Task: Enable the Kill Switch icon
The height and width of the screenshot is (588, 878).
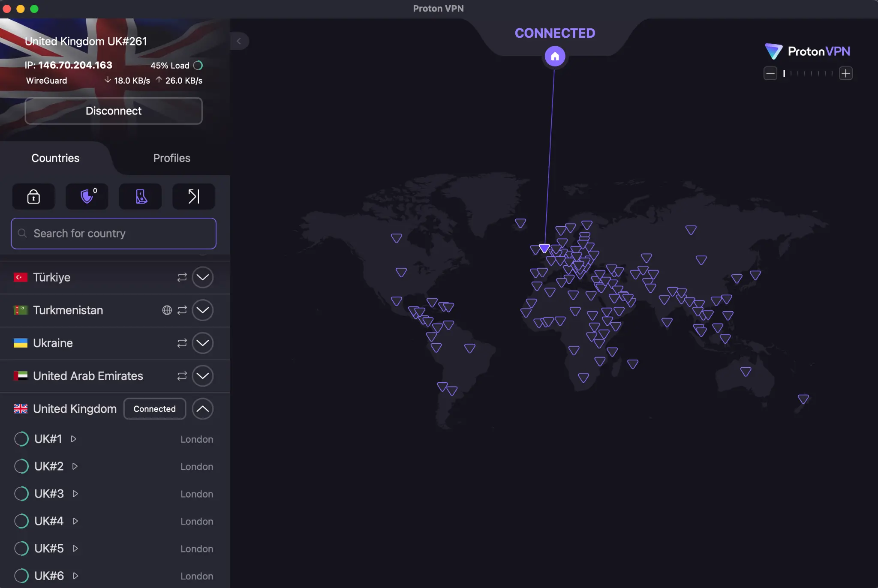Action: pos(193,196)
